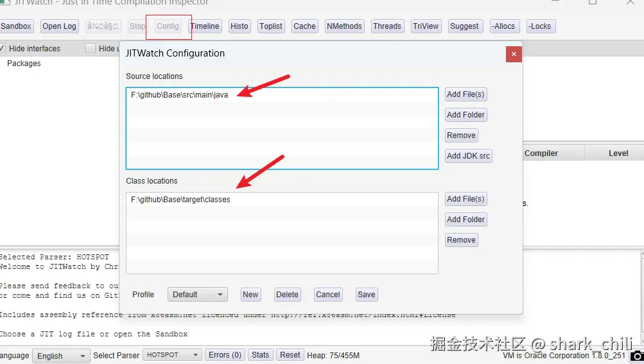Create a New profile

click(250, 295)
